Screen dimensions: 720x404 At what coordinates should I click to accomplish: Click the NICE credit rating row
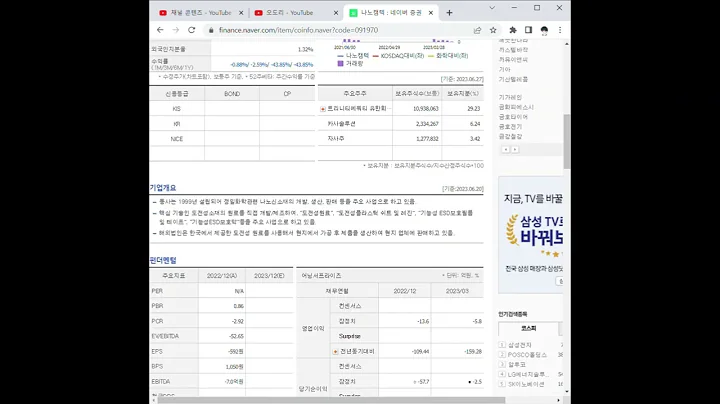point(232,139)
